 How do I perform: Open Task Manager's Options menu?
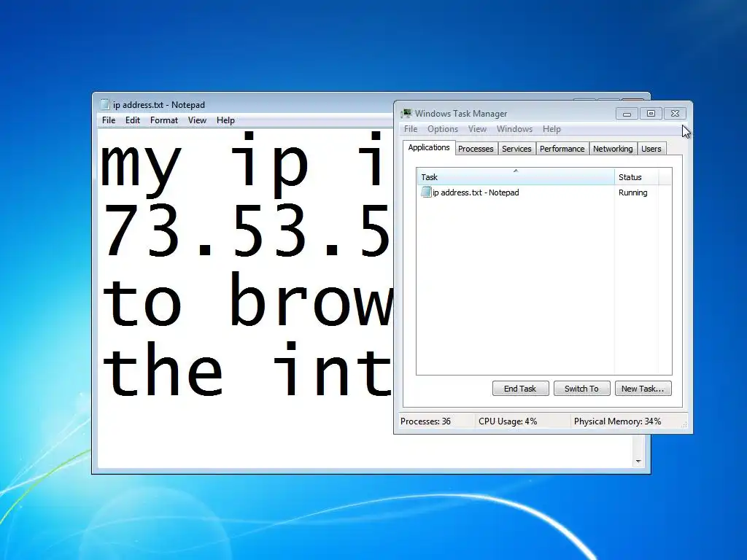tap(443, 129)
